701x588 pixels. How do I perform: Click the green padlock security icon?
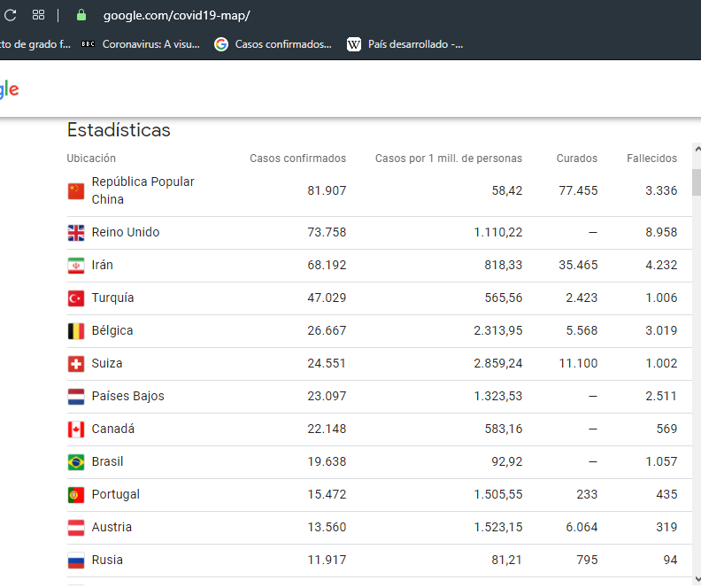[x=81, y=15]
